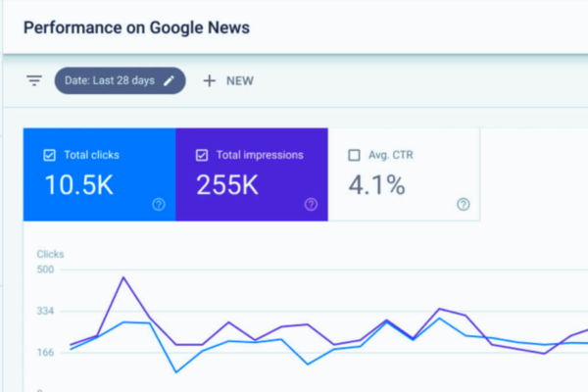
Task: Open help icon in Total impressions card
Action: [x=311, y=205]
